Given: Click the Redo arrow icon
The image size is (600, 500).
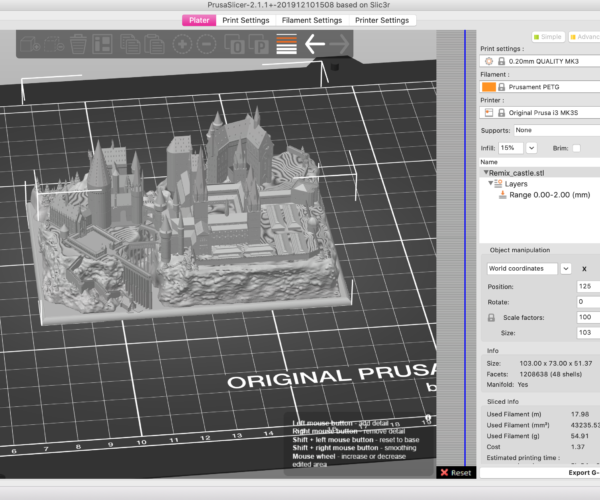Looking at the screenshot, I should [x=339, y=44].
